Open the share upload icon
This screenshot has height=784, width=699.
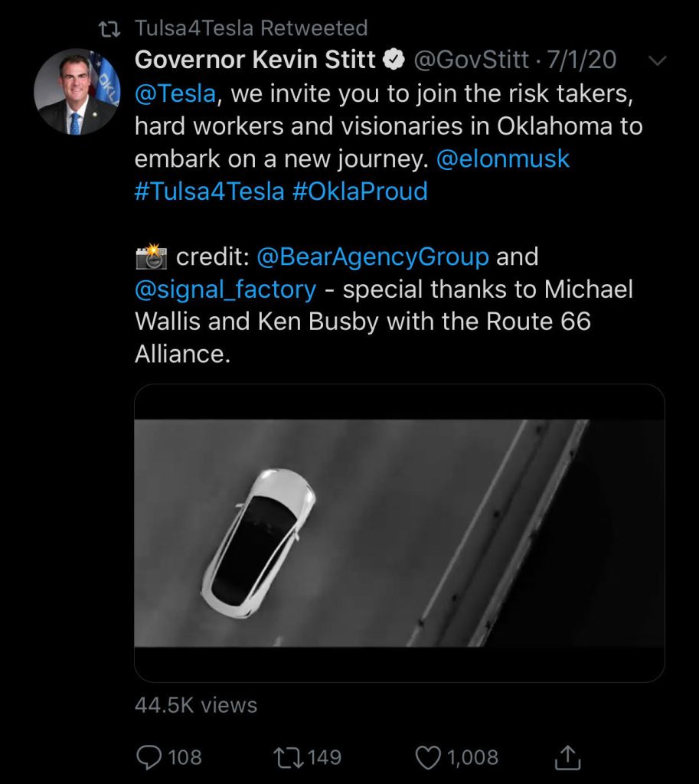(565, 757)
